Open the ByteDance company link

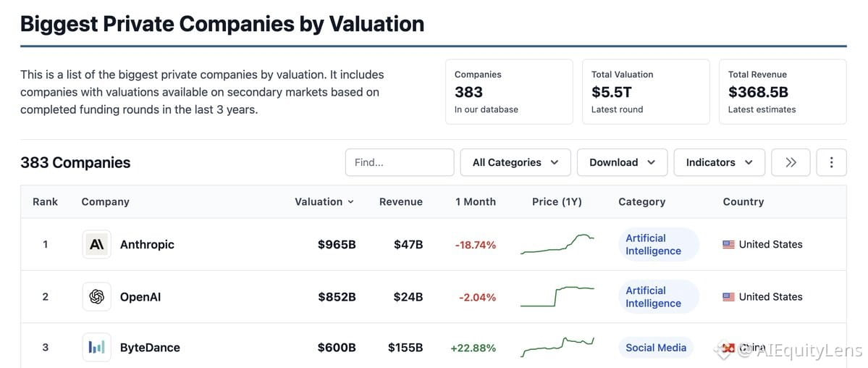click(x=150, y=348)
